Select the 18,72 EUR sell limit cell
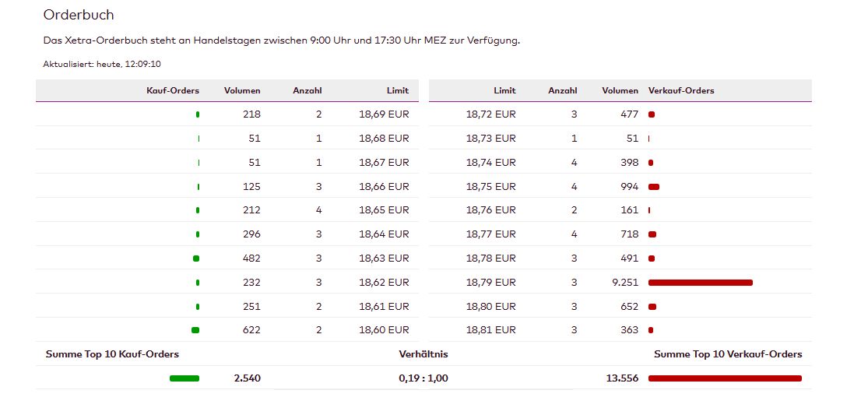 coord(490,114)
